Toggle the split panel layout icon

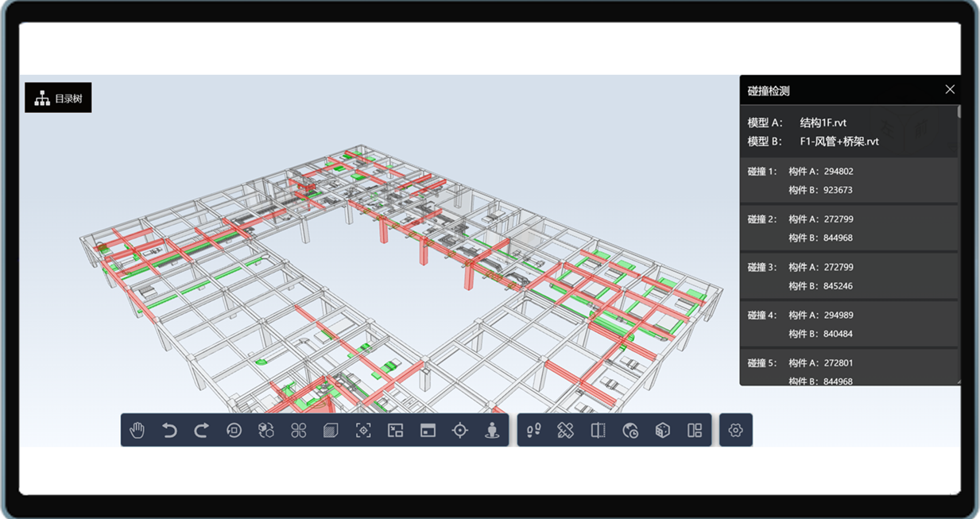695,430
